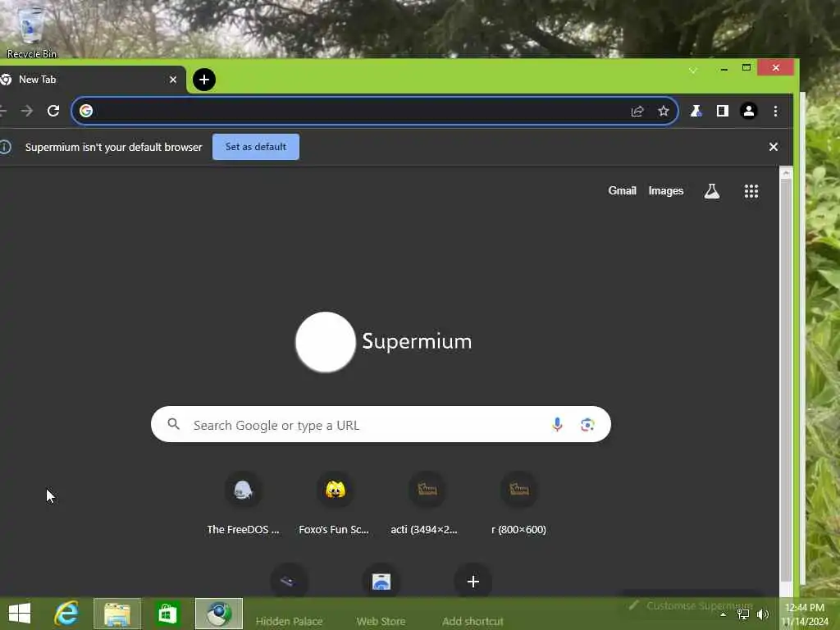Open the Gmail link

coord(622,190)
